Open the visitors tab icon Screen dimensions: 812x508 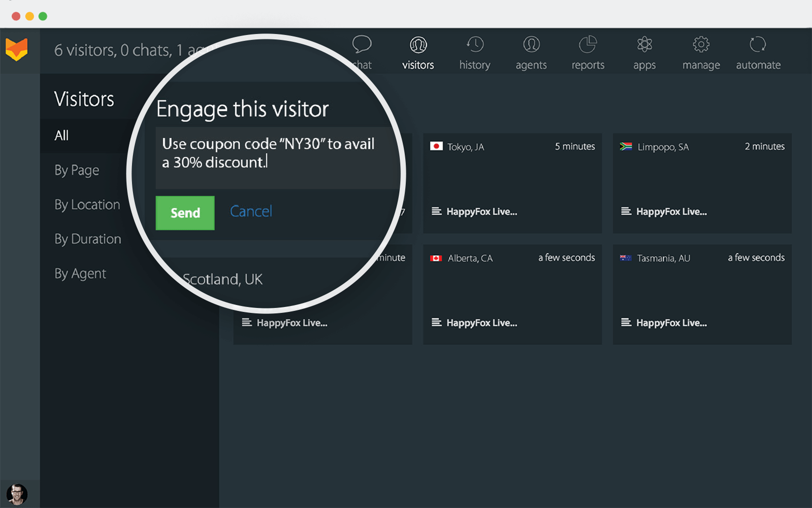[x=418, y=45]
